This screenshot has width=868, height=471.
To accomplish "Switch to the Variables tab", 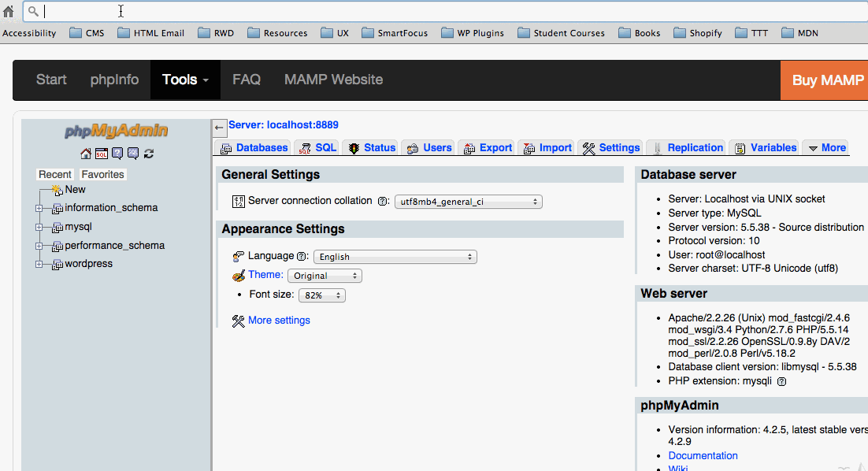I will 765,148.
